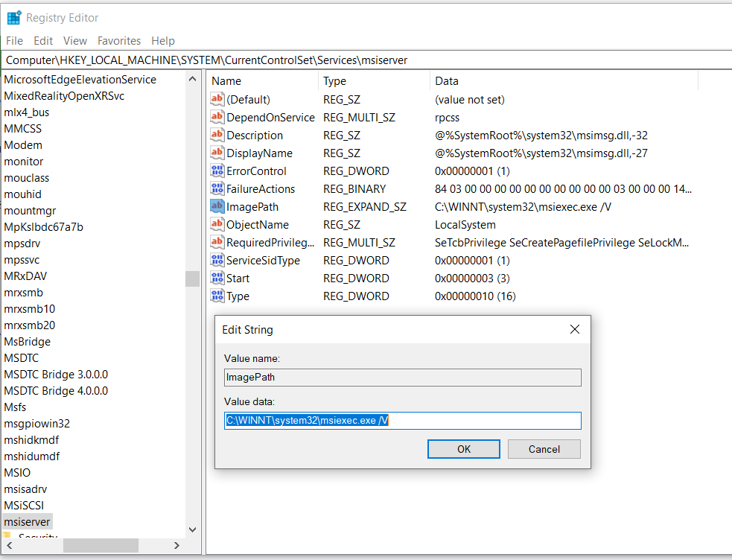The image size is (732, 560).
Task: Open the File menu
Action: pyautogui.click(x=14, y=41)
